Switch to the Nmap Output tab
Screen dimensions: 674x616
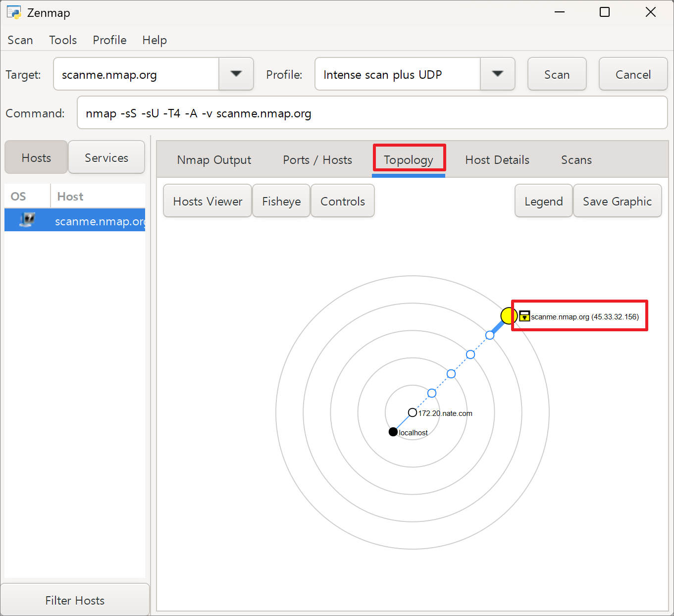[x=214, y=160]
